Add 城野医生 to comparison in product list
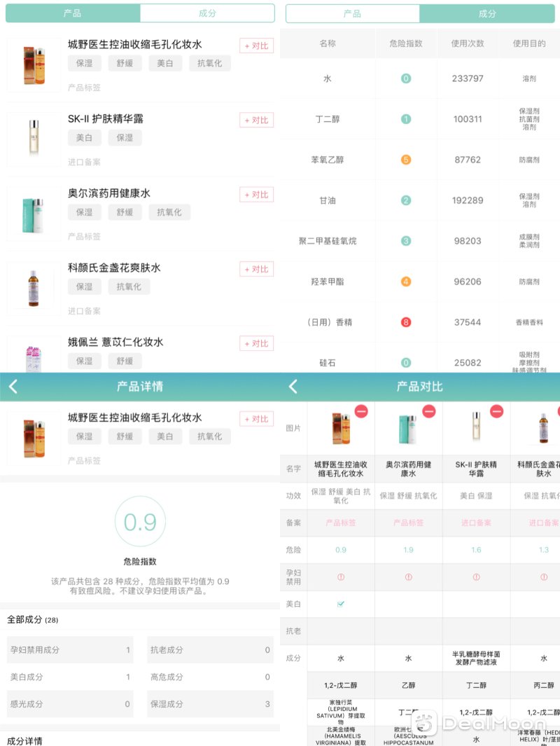This screenshot has width=560, height=746. [257, 46]
